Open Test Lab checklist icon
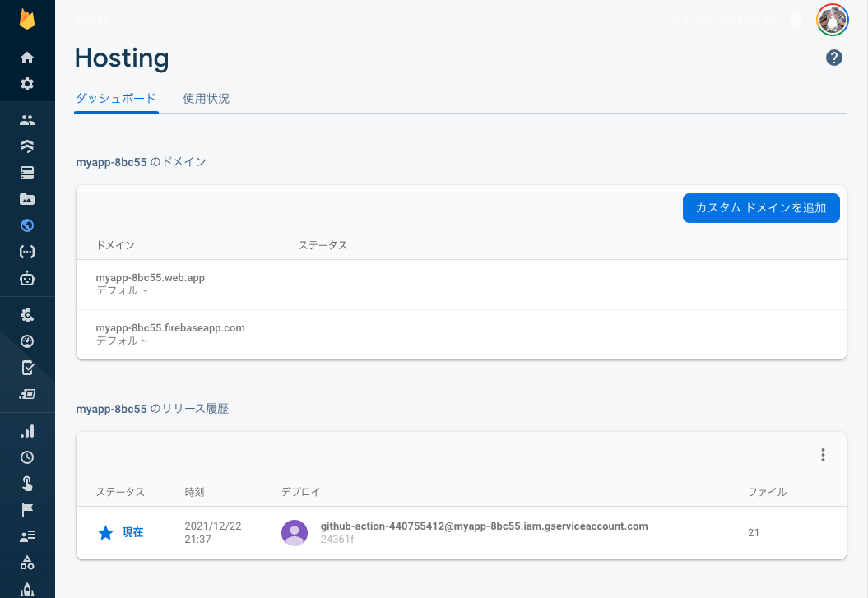Screen dimensions: 868x598 pos(27,368)
